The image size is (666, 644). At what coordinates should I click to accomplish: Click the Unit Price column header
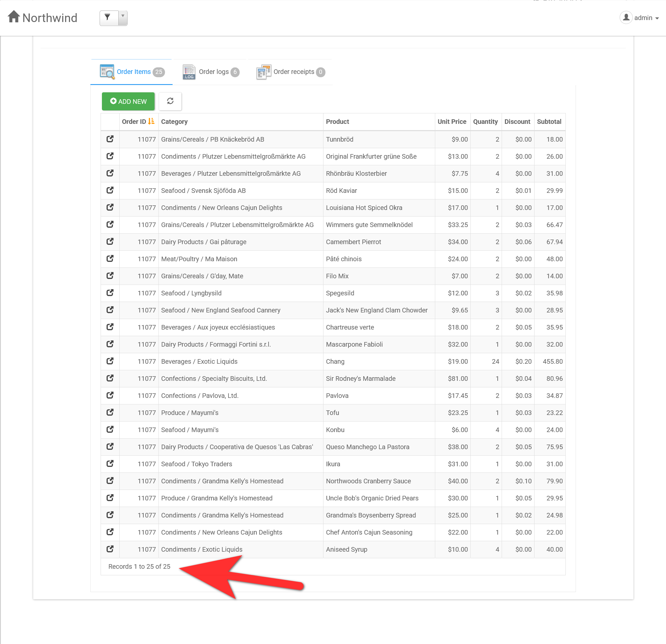(452, 122)
